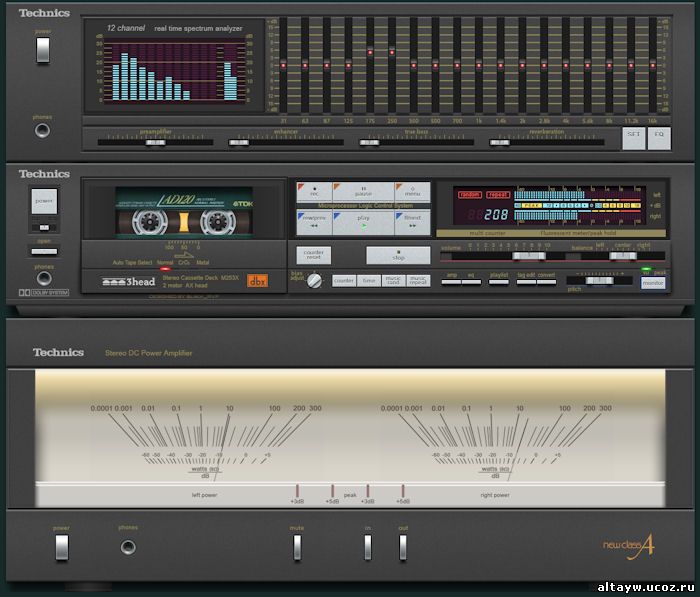Screen dimensions: 700x597
Task: Toggle the out switch on amplifier
Action: (403, 547)
